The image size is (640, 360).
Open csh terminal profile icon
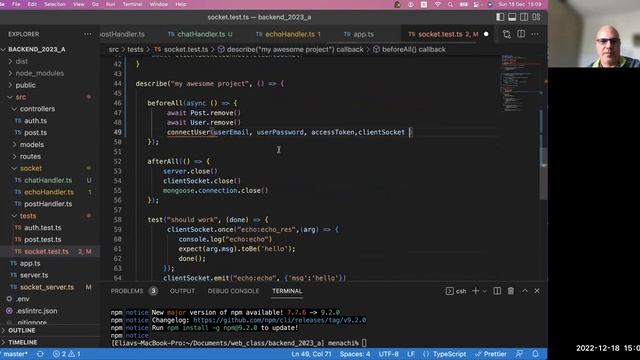tap(456, 291)
